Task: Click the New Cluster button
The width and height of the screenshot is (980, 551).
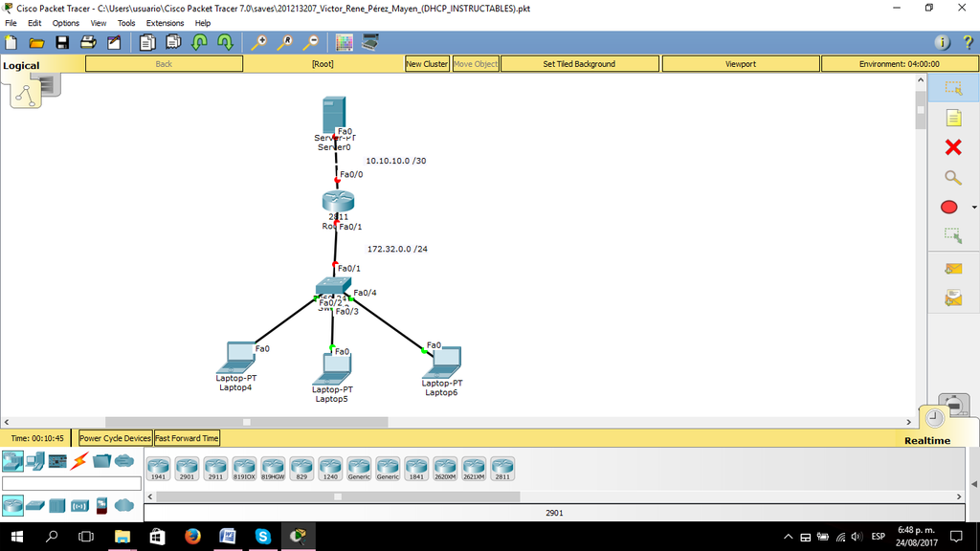Action: click(427, 64)
